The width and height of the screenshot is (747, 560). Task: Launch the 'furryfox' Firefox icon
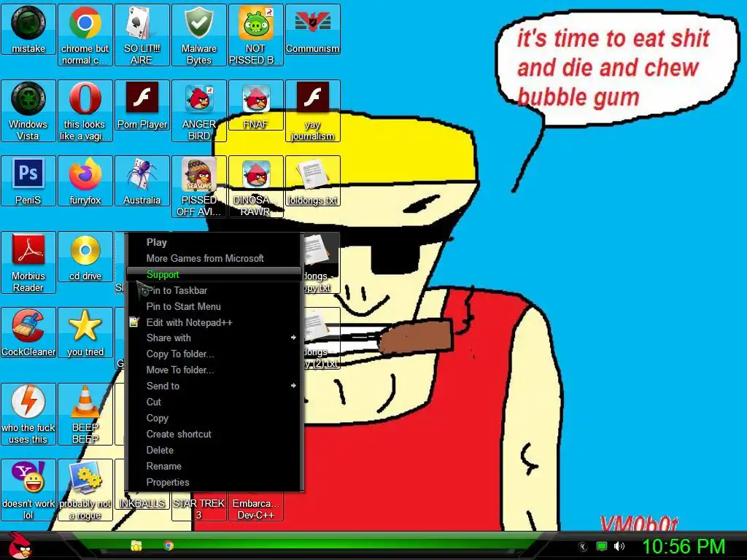click(x=85, y=181)
